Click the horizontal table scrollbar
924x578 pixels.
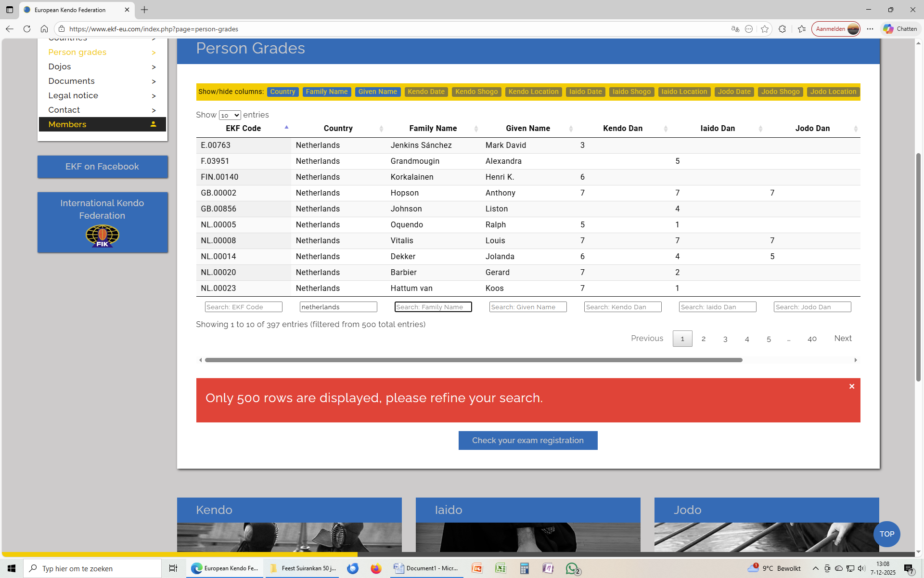coord(473,360)
